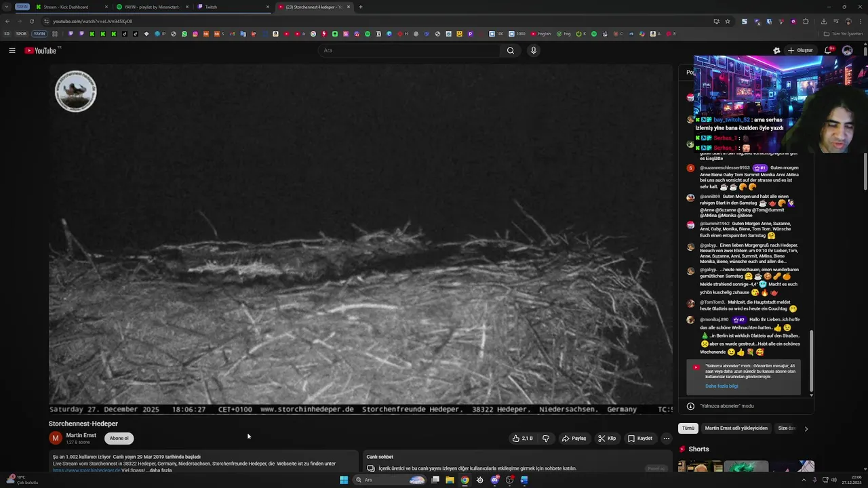
Task: Open the YouTube guide hamburger menu
Action: (12, 50)
